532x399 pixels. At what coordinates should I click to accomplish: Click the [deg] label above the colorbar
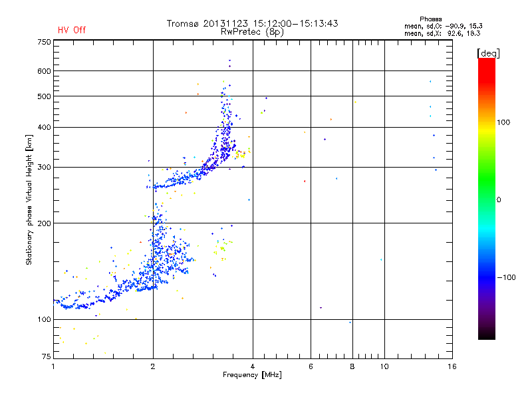488,53
